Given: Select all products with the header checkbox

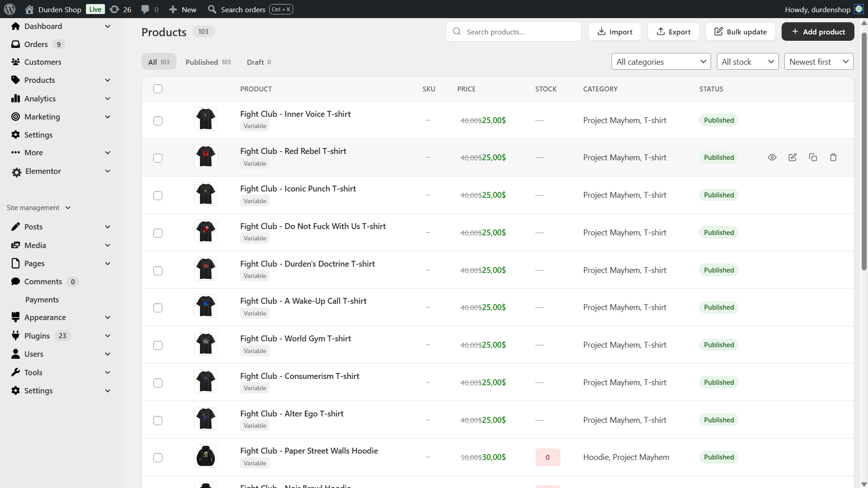Looking at the screenshot, I should 158,89.
